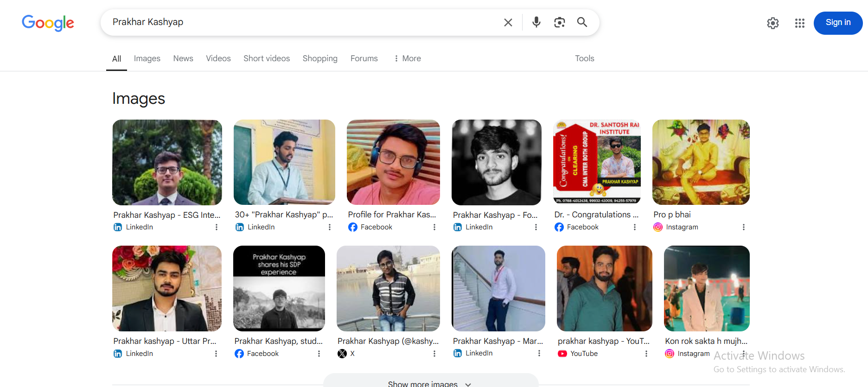868x387 pixels.
Task: Click the magnifying glass search button
Action: point(582,22)
